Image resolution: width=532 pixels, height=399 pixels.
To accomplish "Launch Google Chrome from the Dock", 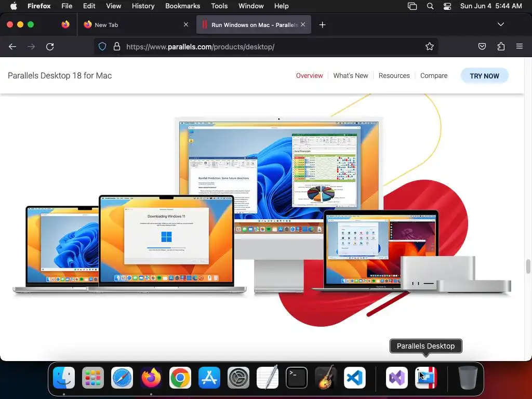I will (180, 377).
